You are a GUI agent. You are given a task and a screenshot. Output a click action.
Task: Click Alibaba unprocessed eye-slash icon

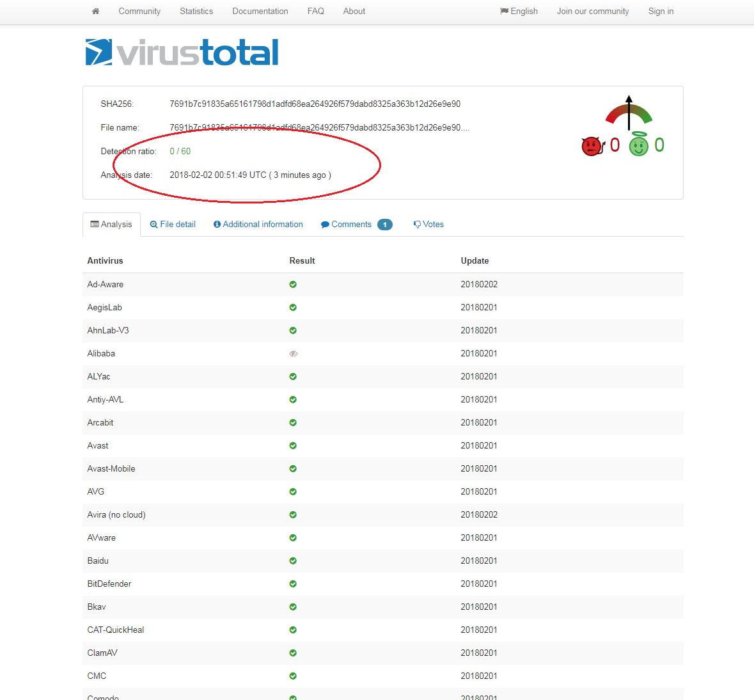tap(294, 354)
